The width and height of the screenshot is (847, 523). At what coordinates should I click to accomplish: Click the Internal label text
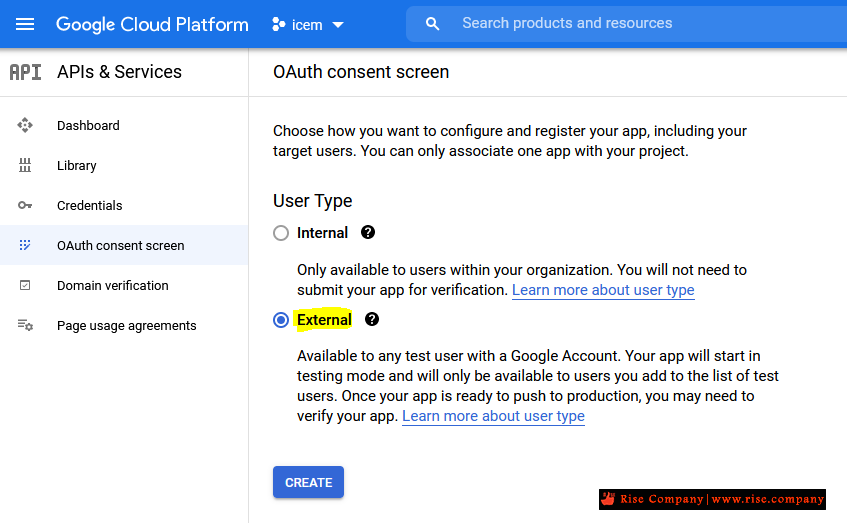pos(322,233)
